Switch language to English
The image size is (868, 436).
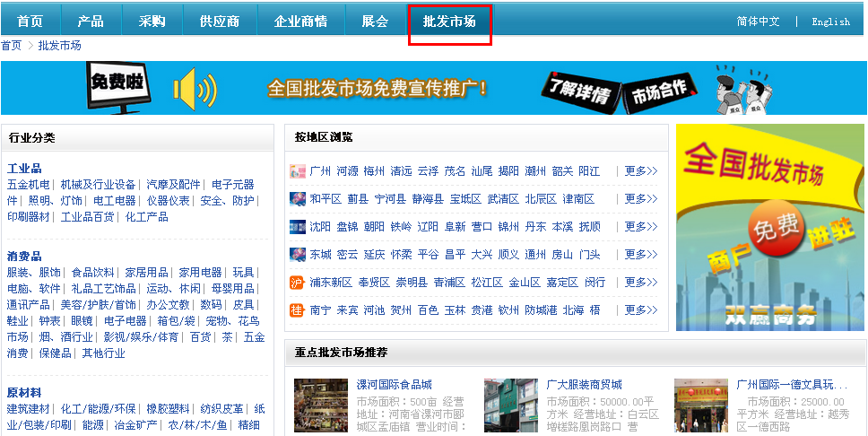[830, 22]
